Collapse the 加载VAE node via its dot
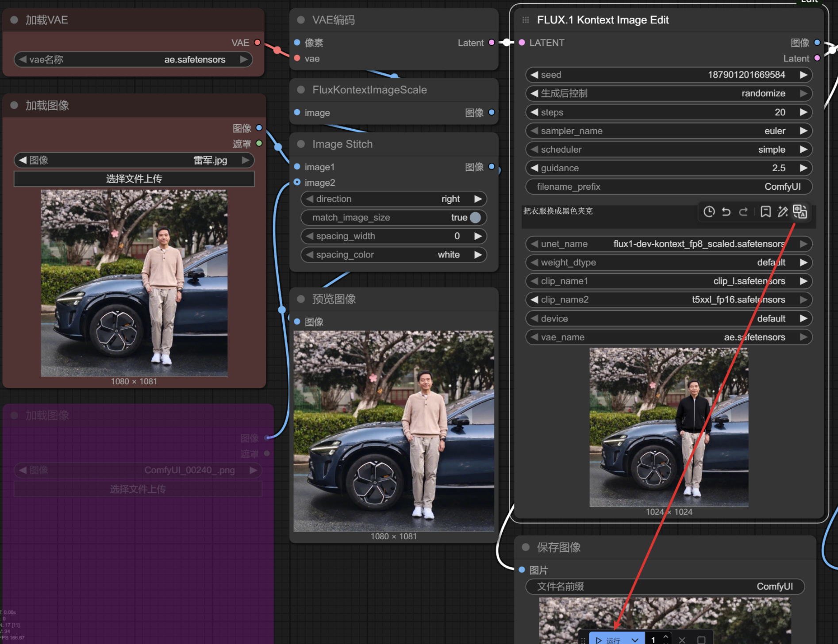 (14, 20)
